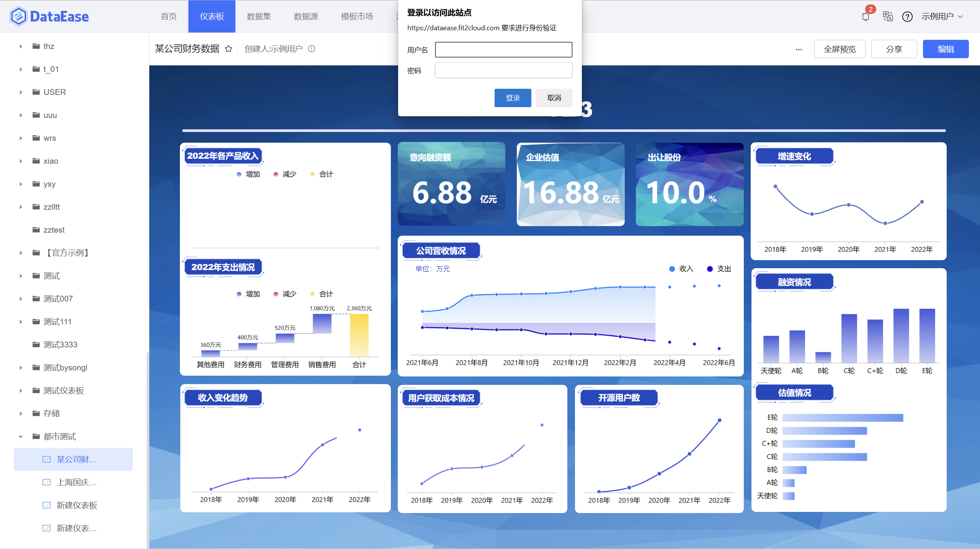Click the 测试3333 folder icon

pos(36,344)
